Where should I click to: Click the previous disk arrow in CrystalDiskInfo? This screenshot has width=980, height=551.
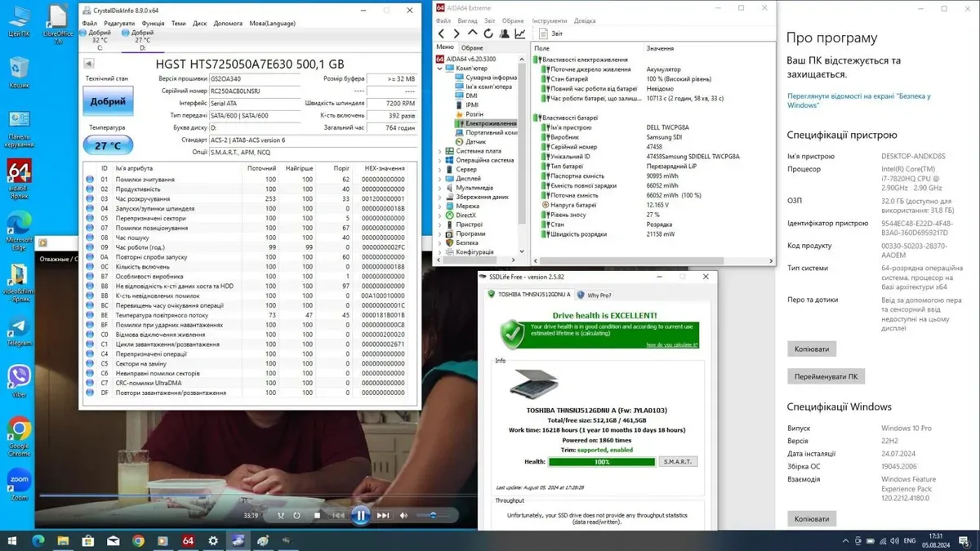(89, 64)
